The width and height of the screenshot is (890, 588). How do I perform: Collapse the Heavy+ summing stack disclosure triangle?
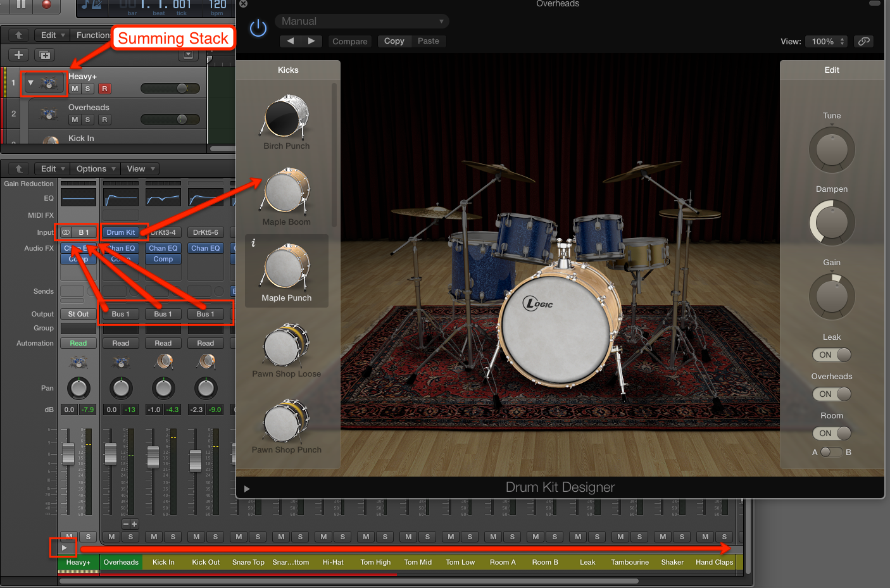(x=30, y=82)
